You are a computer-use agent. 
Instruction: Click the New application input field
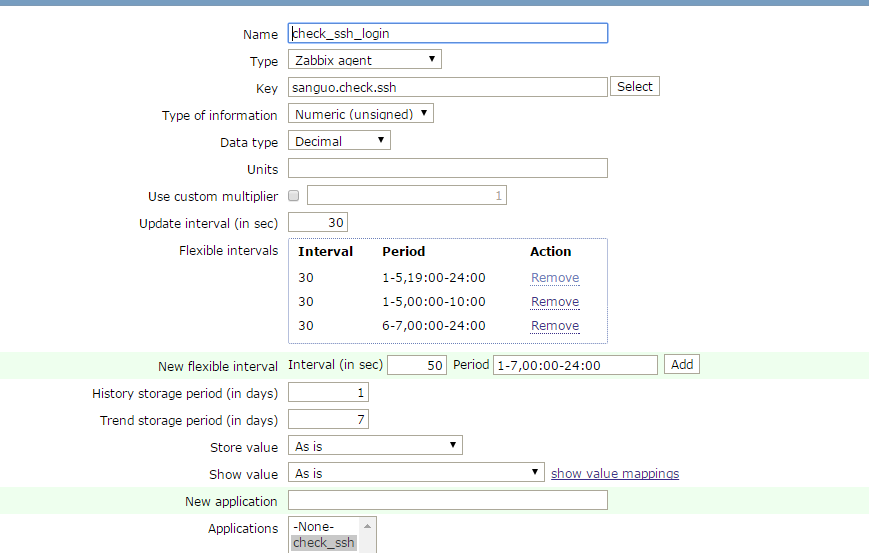tap(448, 500)
